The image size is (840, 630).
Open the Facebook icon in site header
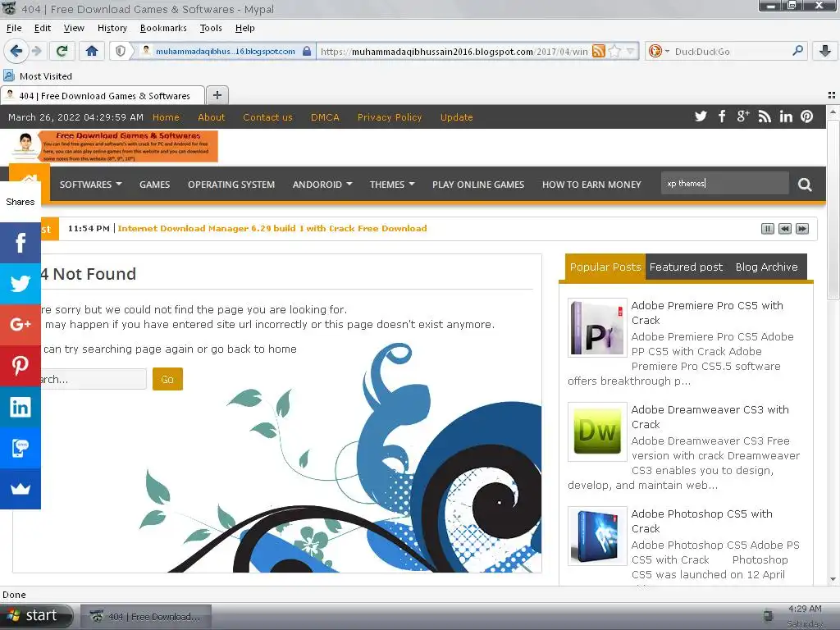pyautogui.click(x=722, y=116)
